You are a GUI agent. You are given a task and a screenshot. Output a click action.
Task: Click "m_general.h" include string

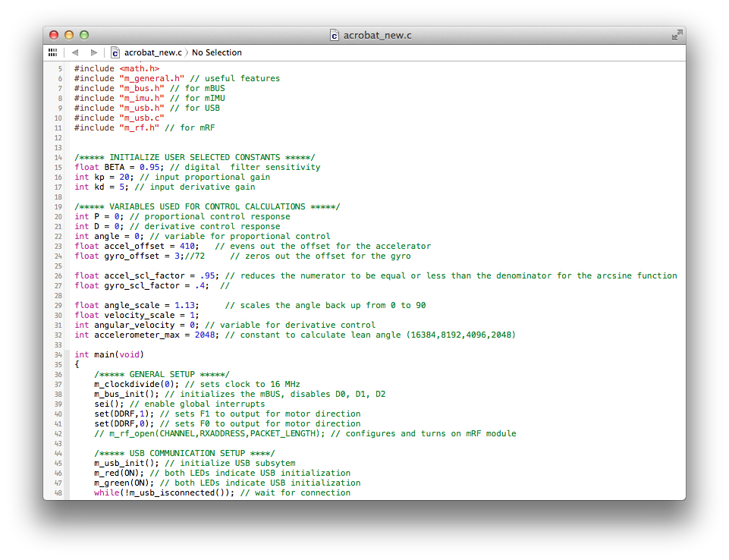click(152, 79)
